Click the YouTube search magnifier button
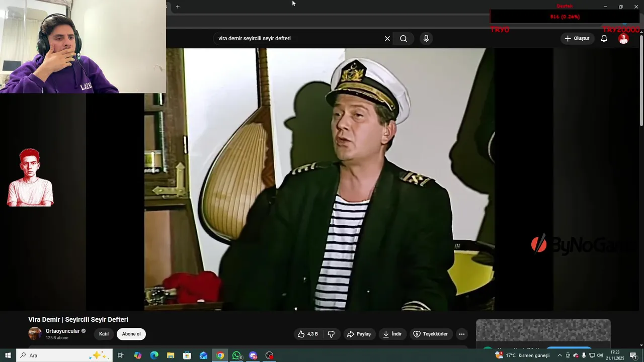 coord(404,39)
